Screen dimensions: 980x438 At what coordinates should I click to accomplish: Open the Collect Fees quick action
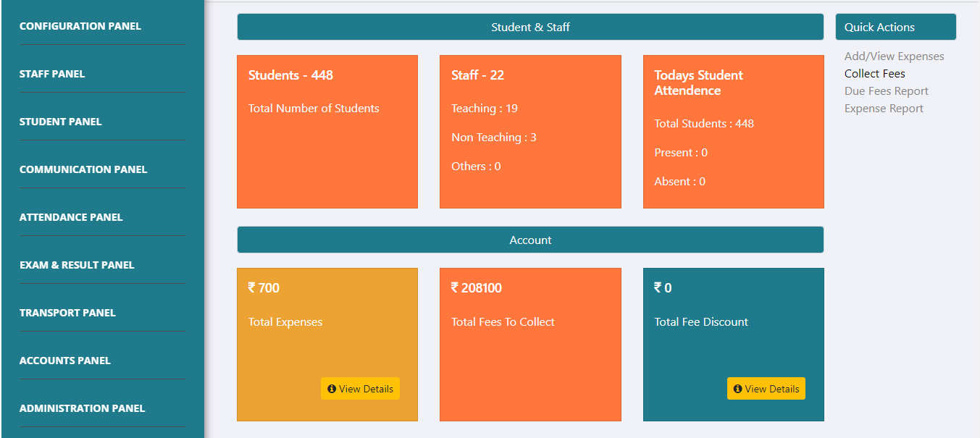874,74
